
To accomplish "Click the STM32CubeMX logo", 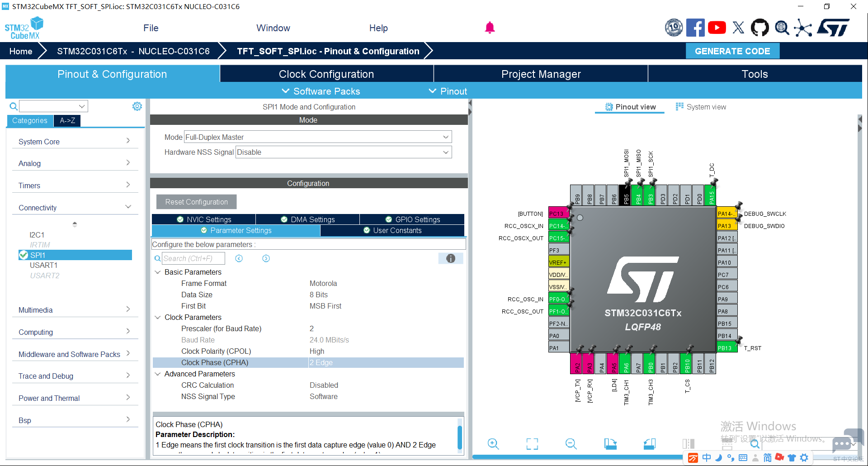I will (x=24, y=28).
